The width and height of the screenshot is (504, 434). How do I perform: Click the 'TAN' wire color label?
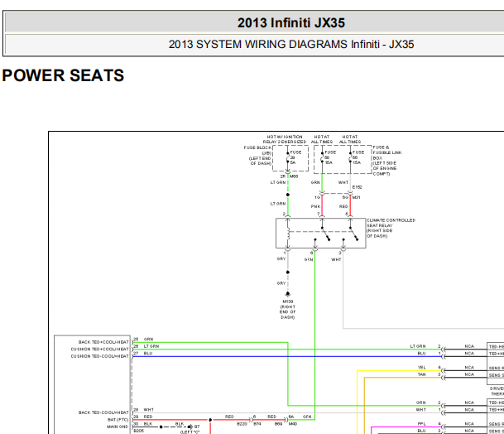point(422,374)
